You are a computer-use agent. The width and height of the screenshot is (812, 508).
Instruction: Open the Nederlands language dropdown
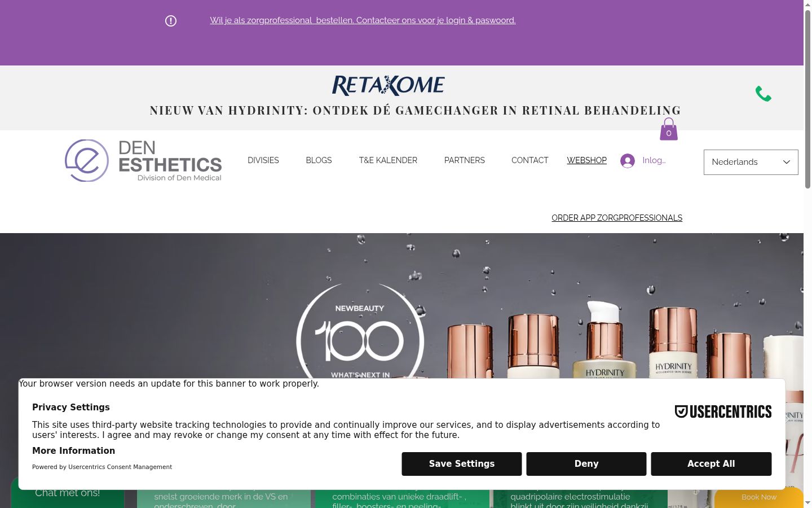751,162
